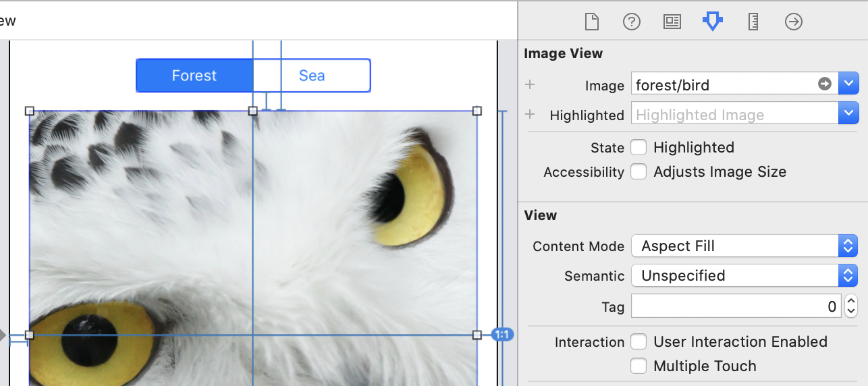Toggle Adjusts Image Size checkbox
The height and width of the screenshot is (386, 868).
point(639,171)
